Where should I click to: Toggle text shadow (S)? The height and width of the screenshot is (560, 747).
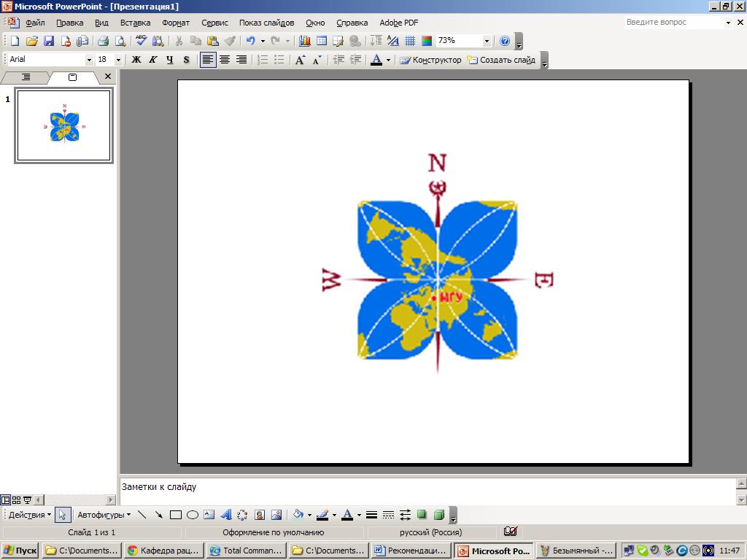click(186, 60)
